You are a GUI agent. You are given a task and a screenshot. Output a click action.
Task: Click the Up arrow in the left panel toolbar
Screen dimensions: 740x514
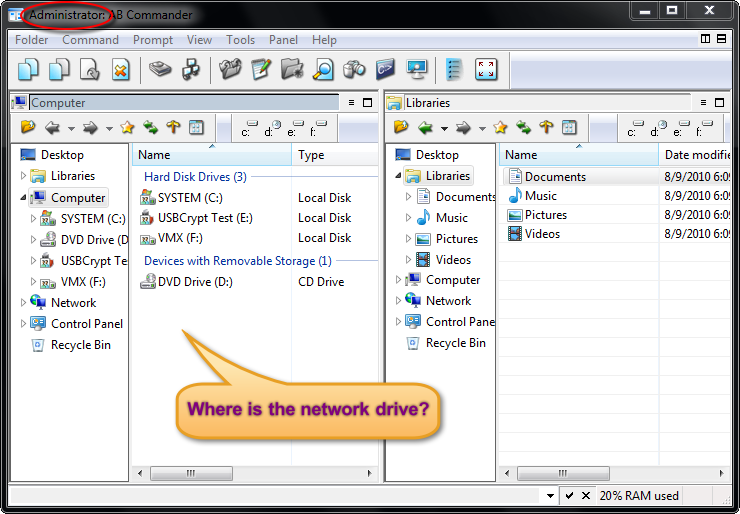click(x=173, y=127)
